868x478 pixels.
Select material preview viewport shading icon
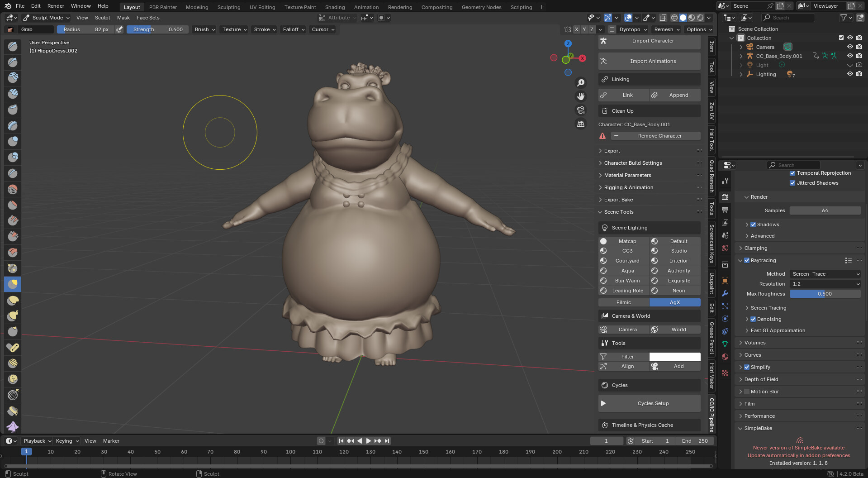point(692,18)
